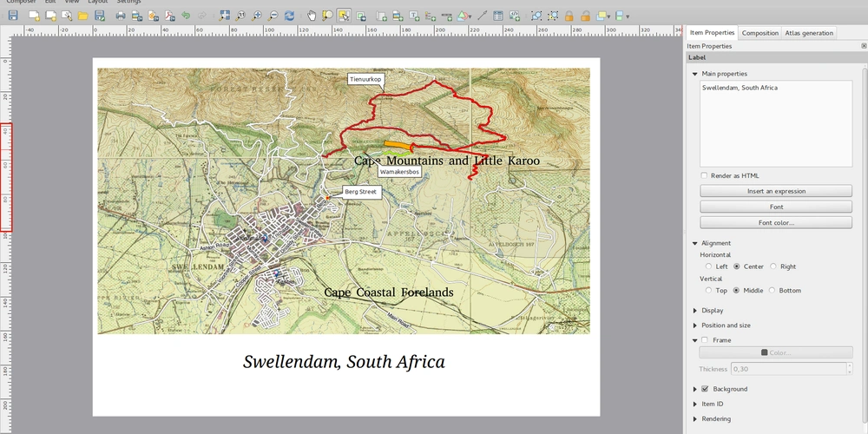Add a new text label
Screen dimensions: 868x434
[x=414, y=16]
